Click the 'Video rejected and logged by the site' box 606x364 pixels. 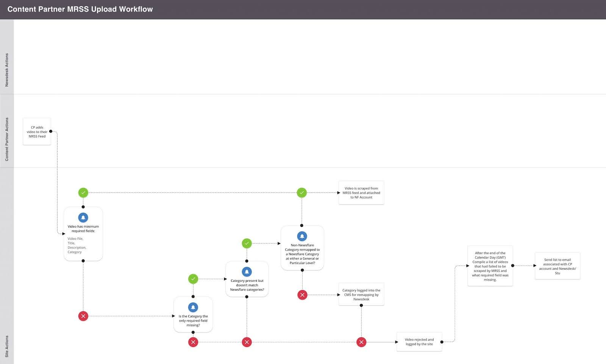click(x=419, y=342)
